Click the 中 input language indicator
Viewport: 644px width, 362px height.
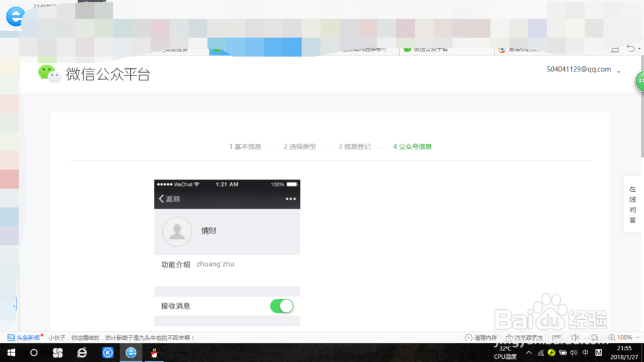tap(585, 352)
